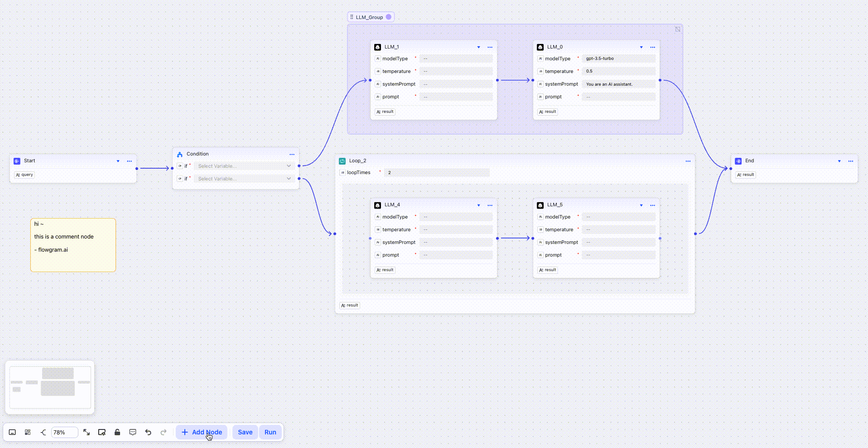Click the Loop_2 node icon
Image resolution: width=868 pixels, height=448 pixels.
[x=342, y=161]
